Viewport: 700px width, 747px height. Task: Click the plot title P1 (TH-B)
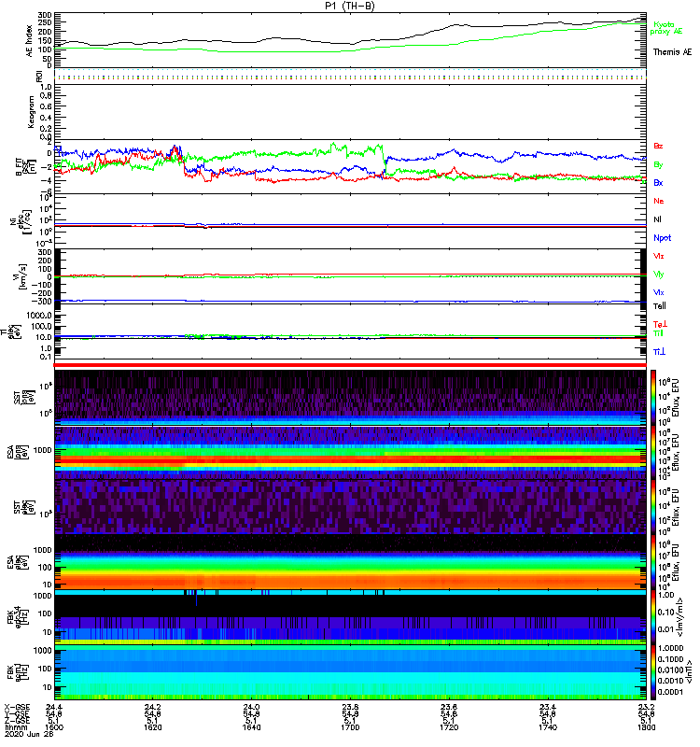349,6
